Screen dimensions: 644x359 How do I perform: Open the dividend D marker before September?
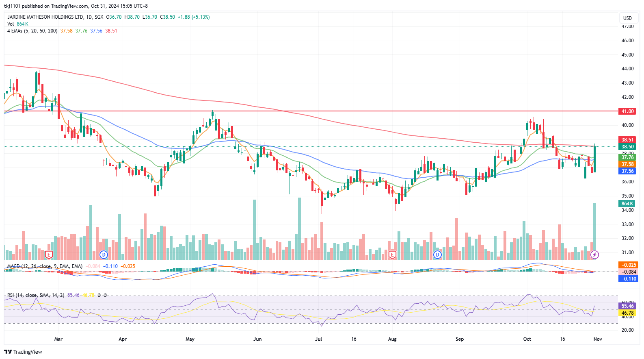point(437,255)
